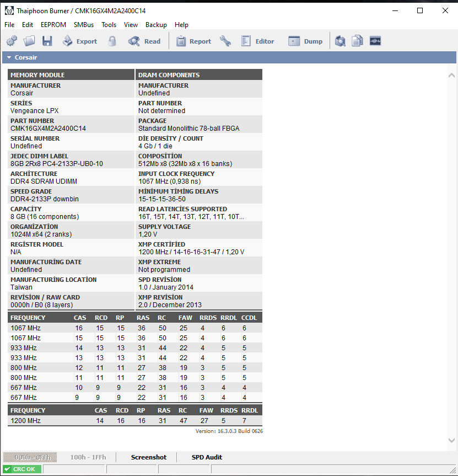Screen dimensions: 458x476
Task: Click the DDR4-2133P downbin speed grade
Action: coord(45,199)
